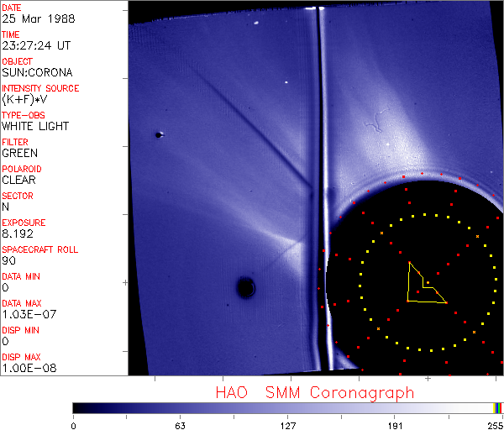This screenshot has height=430, width=504.
Task: Select the filter value "GREEN"
Action: click(19, 153)
